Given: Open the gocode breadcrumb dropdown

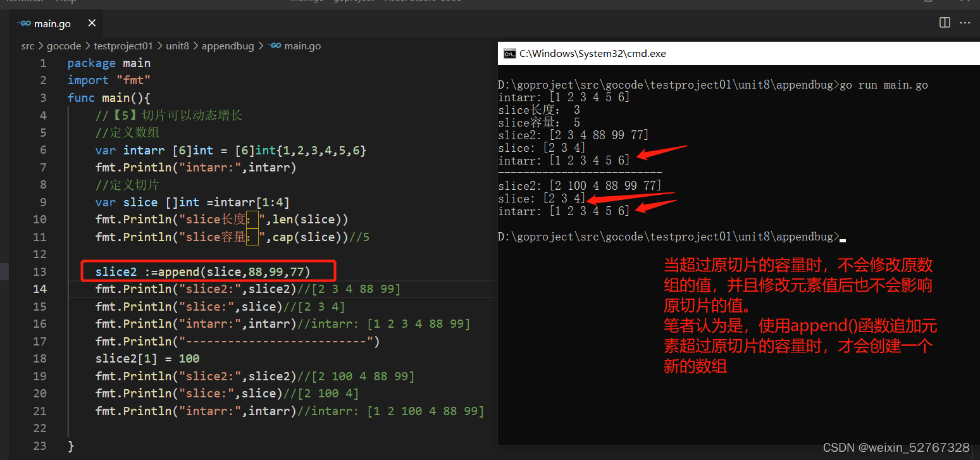Looking at the screenshot, I should click(64, 46).
